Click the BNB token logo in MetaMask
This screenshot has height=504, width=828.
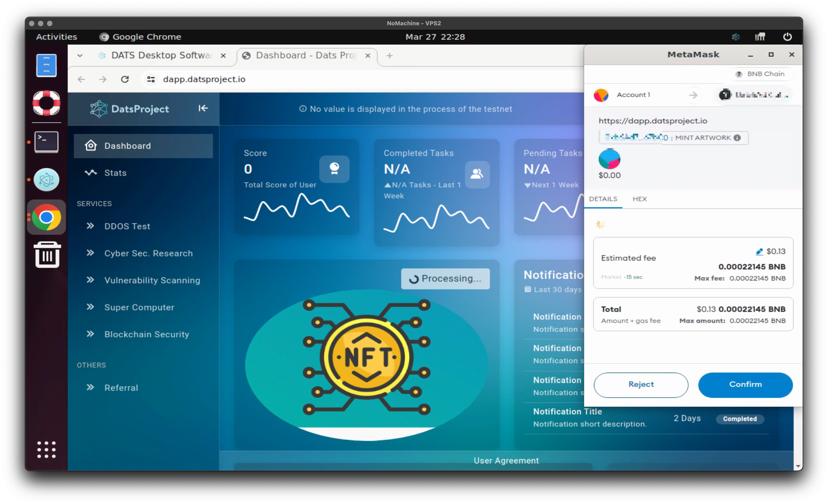tap(609, 159)
